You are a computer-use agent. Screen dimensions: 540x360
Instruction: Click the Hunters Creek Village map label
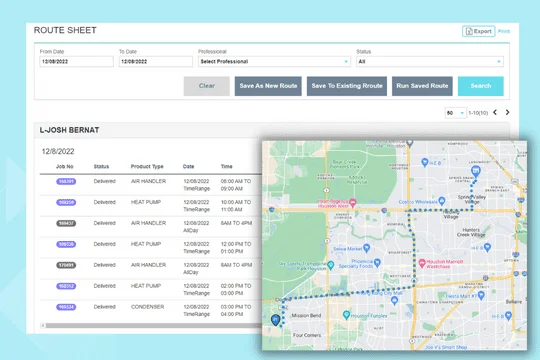(471, 232)
